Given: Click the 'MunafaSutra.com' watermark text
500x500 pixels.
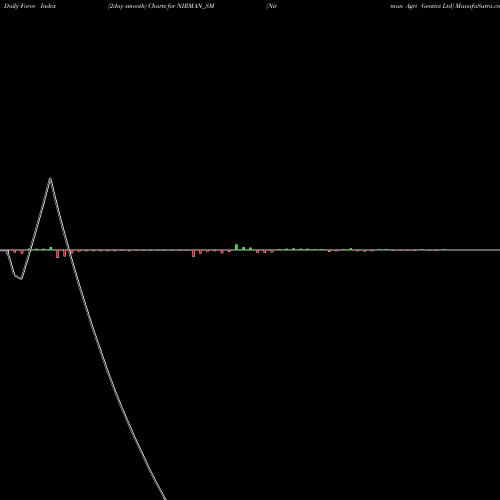Looking at the screenshot, I should tap(478, 6).
